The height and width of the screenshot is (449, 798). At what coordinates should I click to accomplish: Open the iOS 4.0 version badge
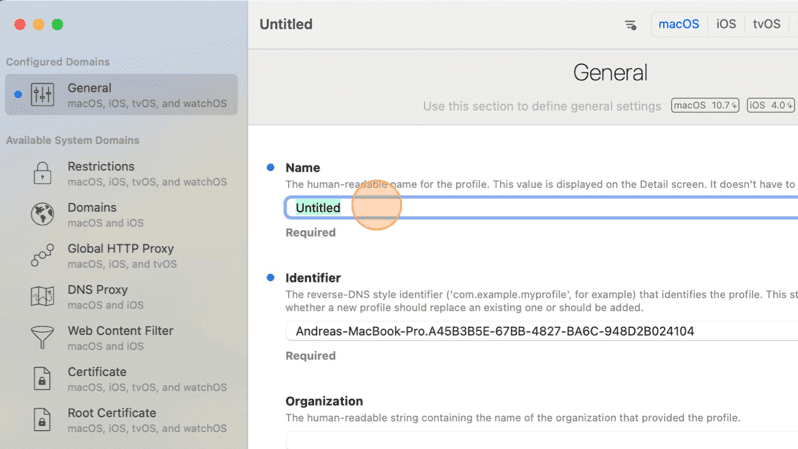click(771, 105)
